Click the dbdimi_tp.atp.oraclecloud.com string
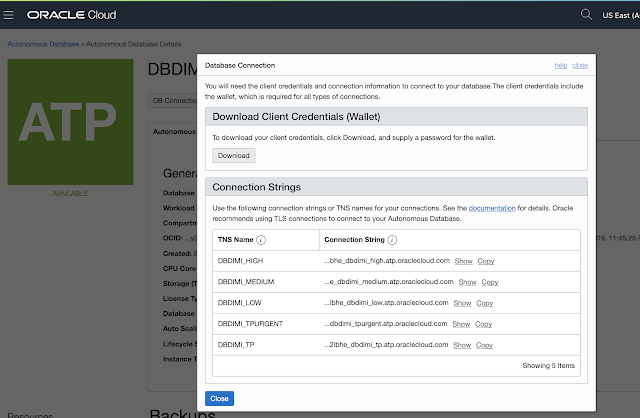 386,345
